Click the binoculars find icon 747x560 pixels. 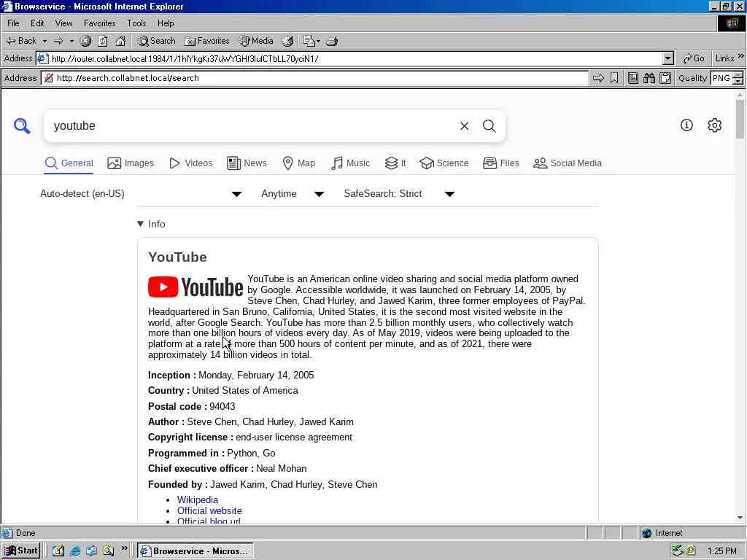[x=649, y=78]
